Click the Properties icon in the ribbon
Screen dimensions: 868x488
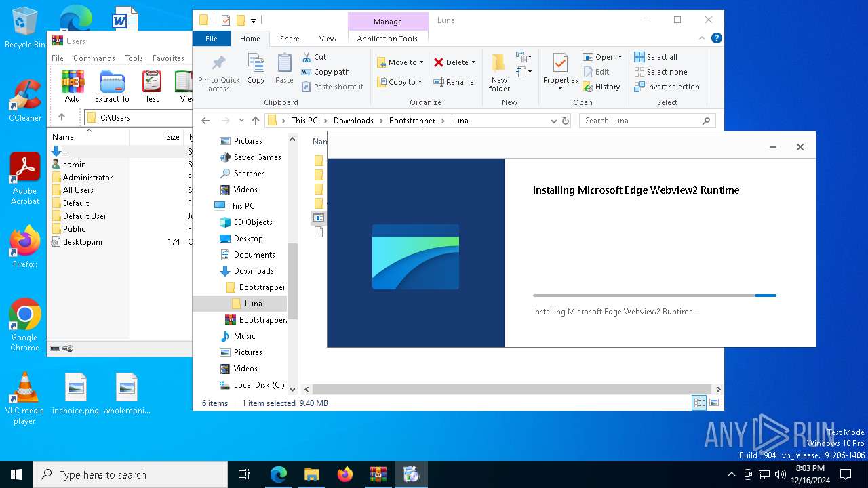tap(560, 63)
